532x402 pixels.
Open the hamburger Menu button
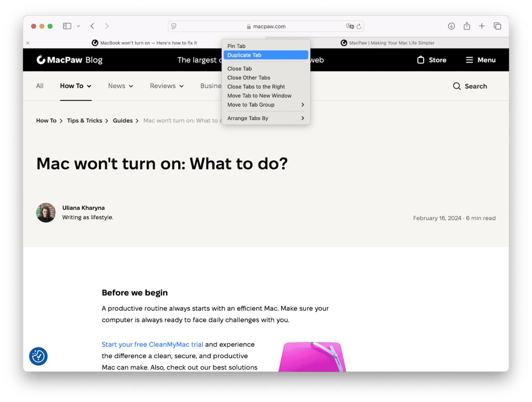coord(480,60)
